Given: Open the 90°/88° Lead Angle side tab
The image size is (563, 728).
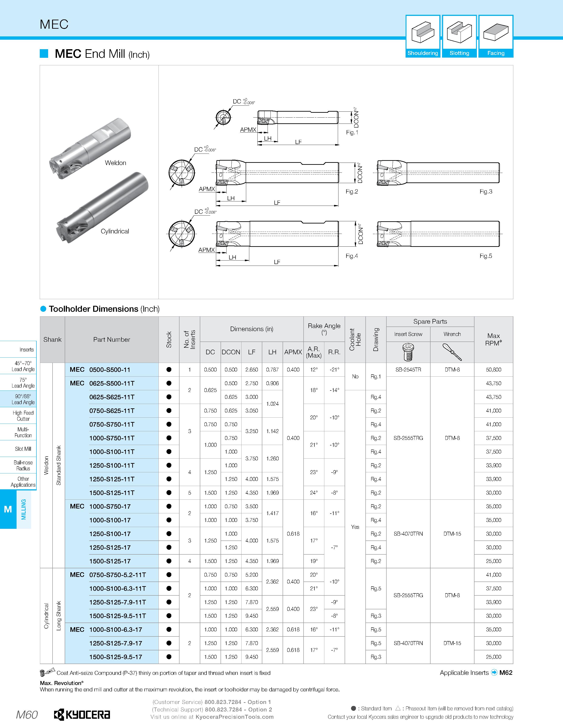Looking at the screenshot, I should (x=18, y=399).
